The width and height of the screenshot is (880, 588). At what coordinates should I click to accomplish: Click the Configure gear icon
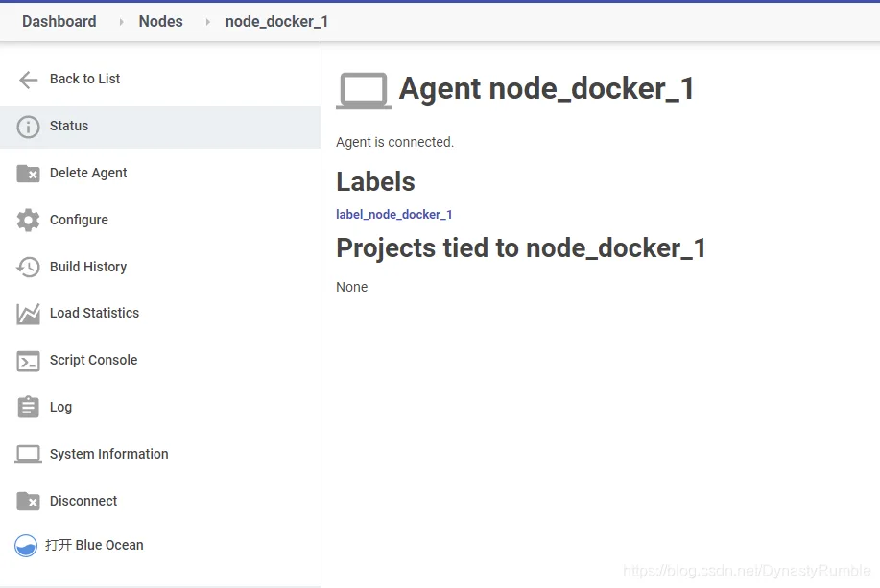click(28, 220)
